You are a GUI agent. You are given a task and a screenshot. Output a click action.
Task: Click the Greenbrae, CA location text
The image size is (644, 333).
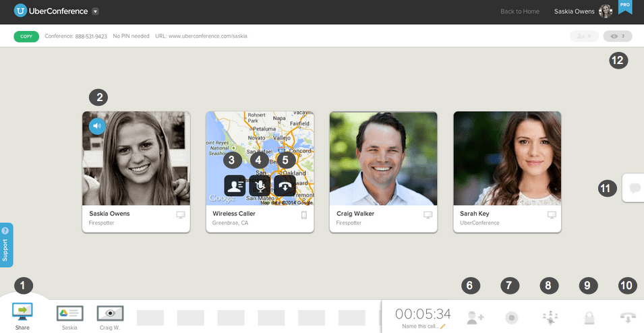[x=230, y=223]
